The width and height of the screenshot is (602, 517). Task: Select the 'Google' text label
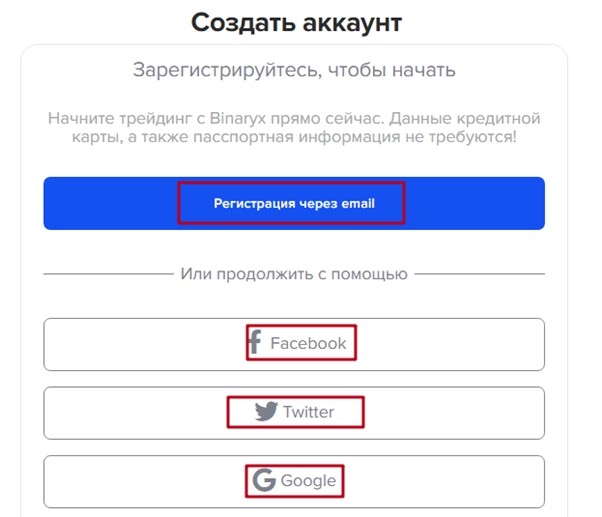coord(308,481)
